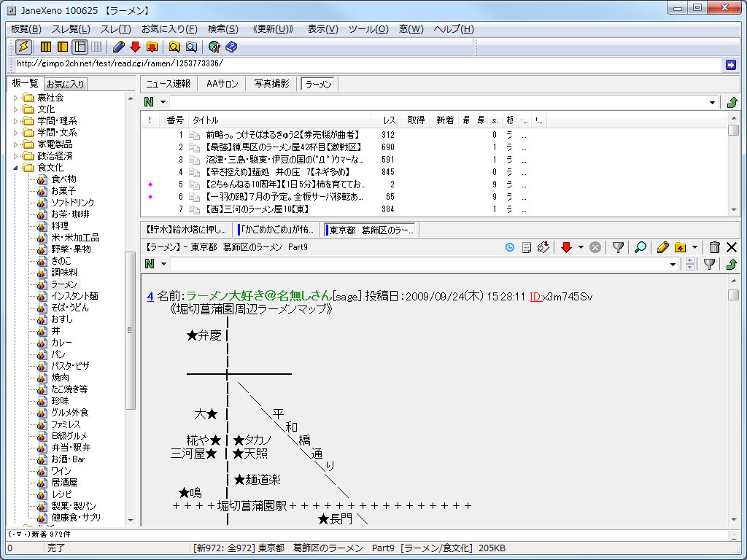Screen dimensions: 747x560
Task: Switch to the three-column pane layout icon
Action: pyautogui.click(x=46, y=47)
